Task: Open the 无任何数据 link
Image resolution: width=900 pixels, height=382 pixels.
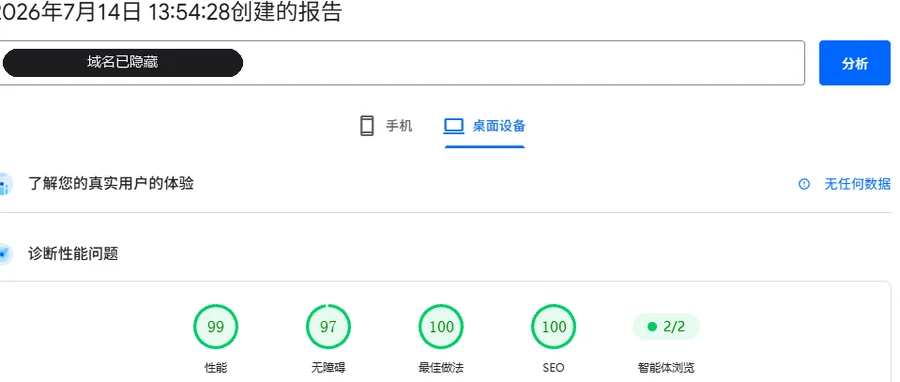Action: tap(858, 184)
